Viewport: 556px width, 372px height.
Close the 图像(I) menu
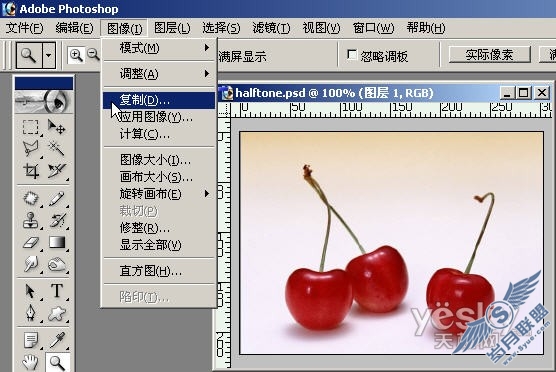pos(124,28)
